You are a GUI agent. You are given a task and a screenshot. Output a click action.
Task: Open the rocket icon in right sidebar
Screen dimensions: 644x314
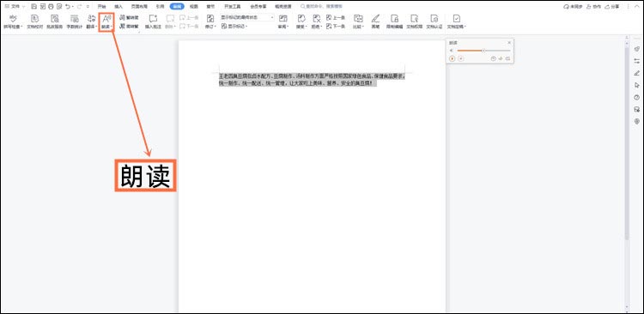click(x=637, y=49)
